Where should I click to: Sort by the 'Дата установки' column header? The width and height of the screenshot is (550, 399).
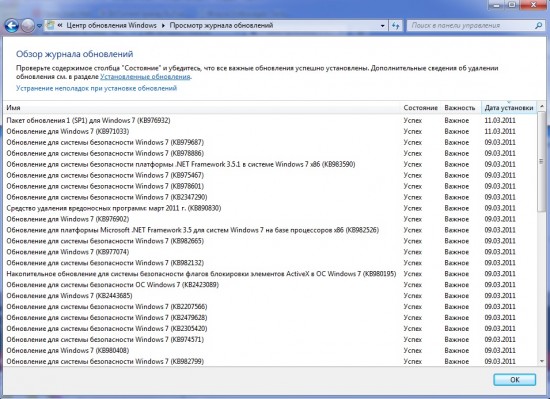[x=509, y=108]
